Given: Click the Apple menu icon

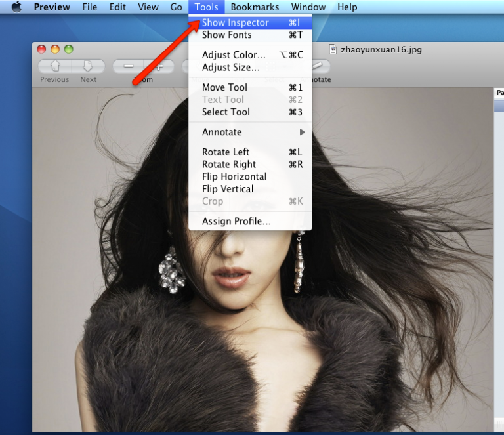Looking at the screenshot, I should 16,7.
